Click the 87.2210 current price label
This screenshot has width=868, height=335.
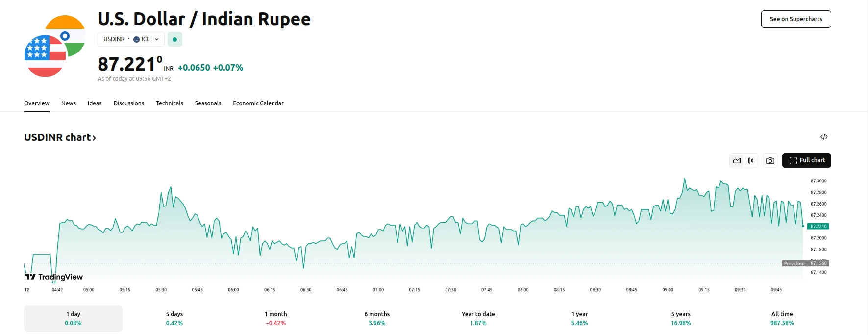pos(818,226)
